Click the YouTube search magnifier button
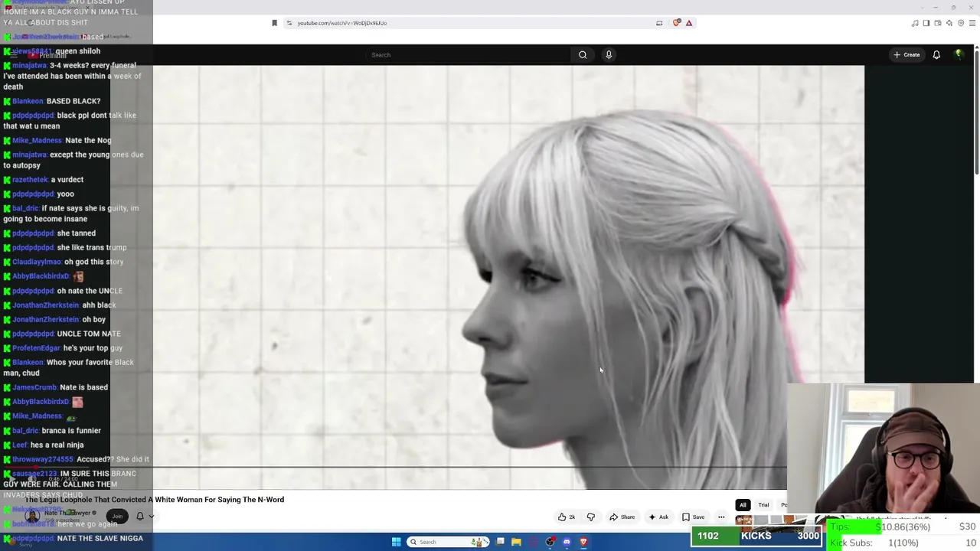The width and height of the screenshot is (980, 551). (x=583, y=55)
